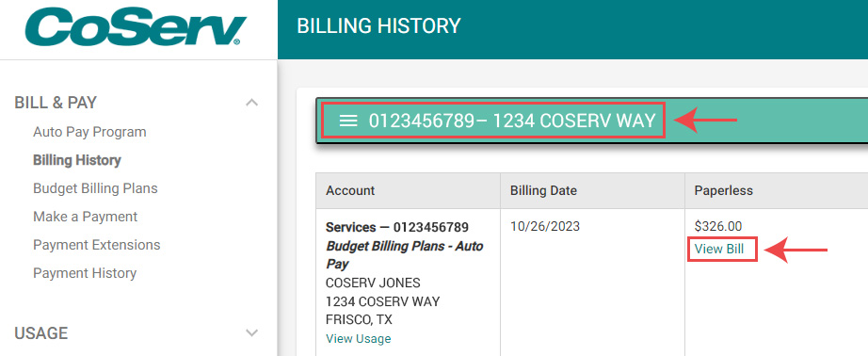868x356 pixels.
Task: Open Auto Pay Program page
Action: point(89,132)
